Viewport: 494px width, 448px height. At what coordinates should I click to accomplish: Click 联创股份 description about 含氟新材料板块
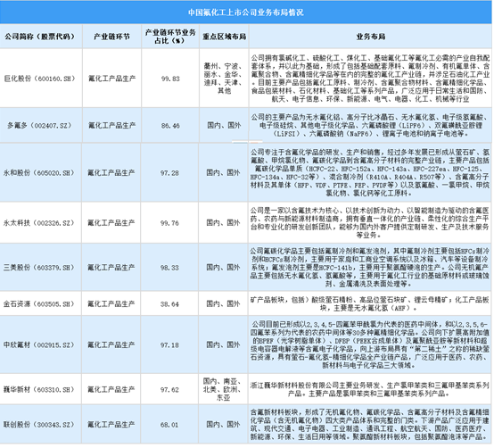tap(370, 425)
